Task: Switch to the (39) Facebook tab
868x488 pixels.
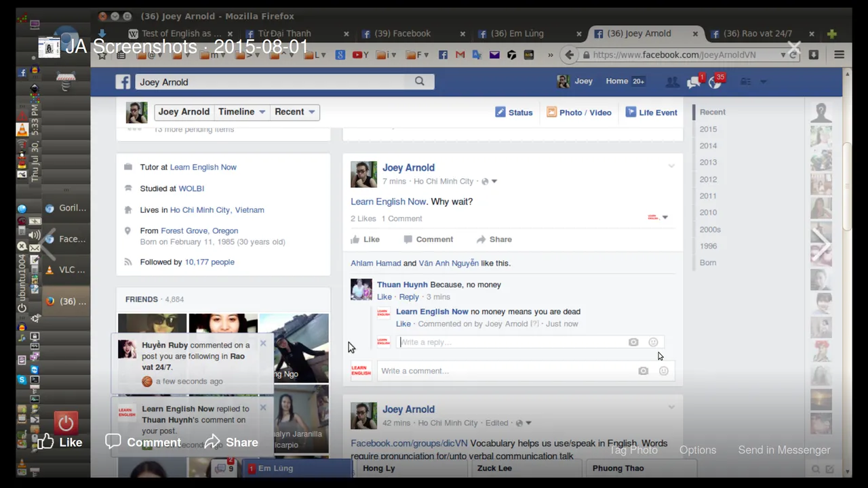Action: (x=413, y=33)
